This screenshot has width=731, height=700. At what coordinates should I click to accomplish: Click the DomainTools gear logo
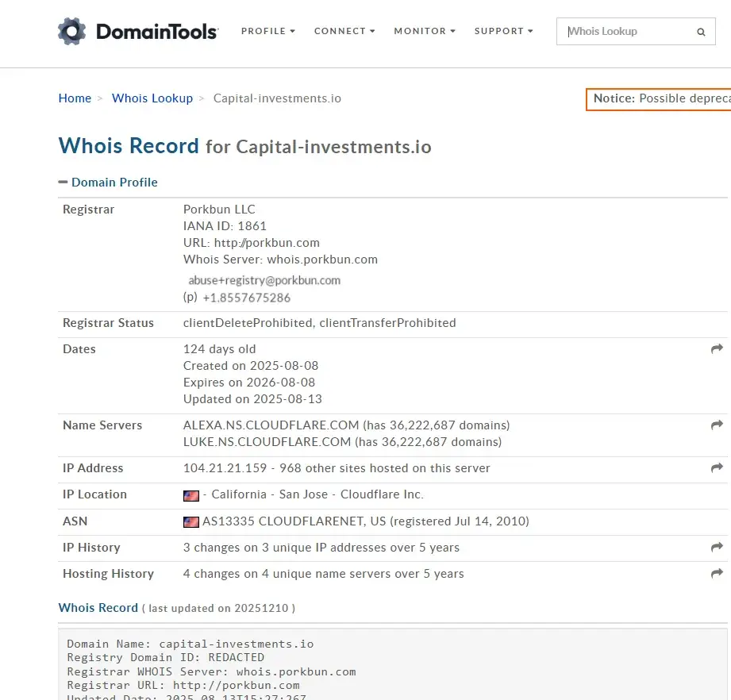tap(71, 31)
